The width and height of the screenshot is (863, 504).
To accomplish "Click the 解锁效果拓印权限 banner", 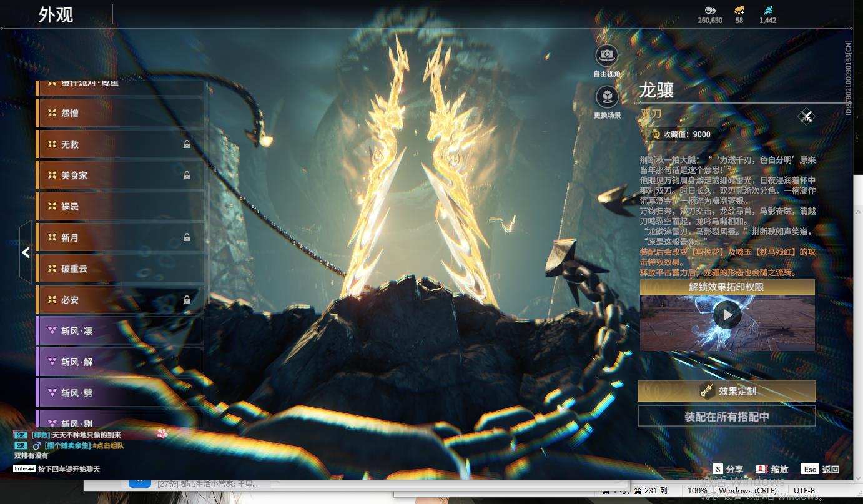I will 727,287.
